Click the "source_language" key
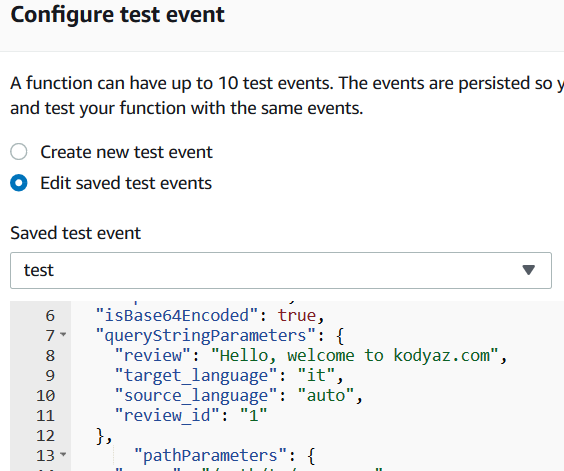The width and height of the screenshot is (564, 471). click(x=196, y=395)
